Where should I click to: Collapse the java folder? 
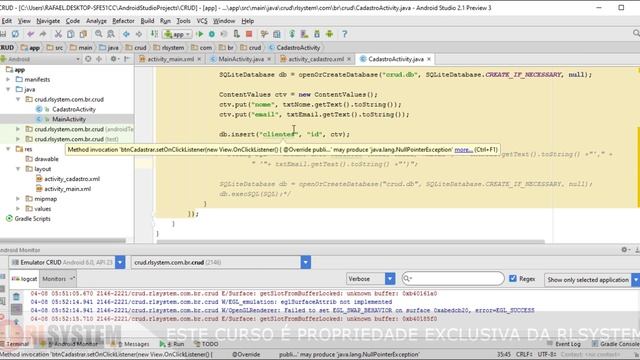8,89
